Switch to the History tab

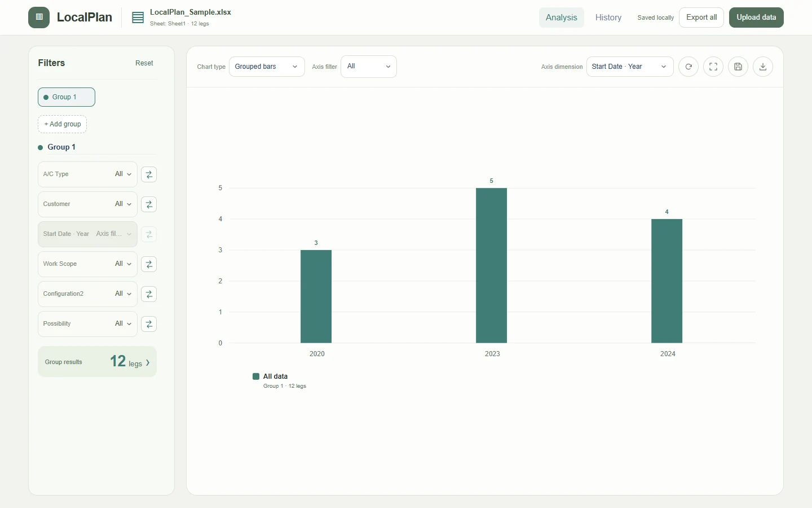pos(608,17)
